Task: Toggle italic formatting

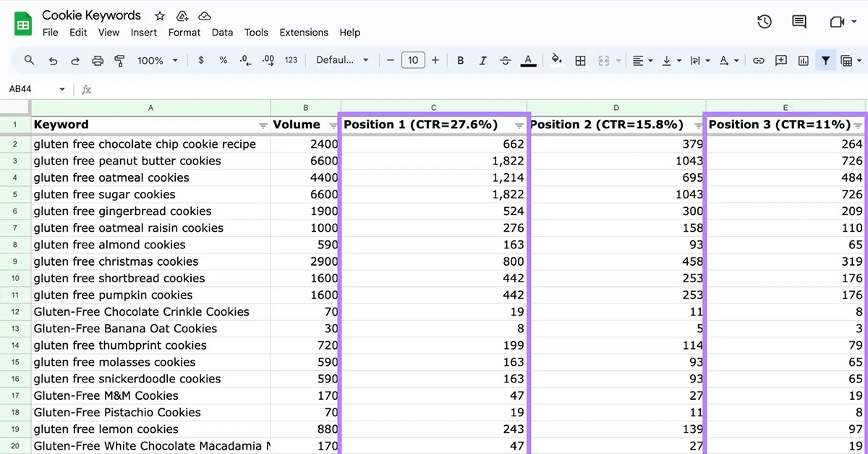Action: 482,61
